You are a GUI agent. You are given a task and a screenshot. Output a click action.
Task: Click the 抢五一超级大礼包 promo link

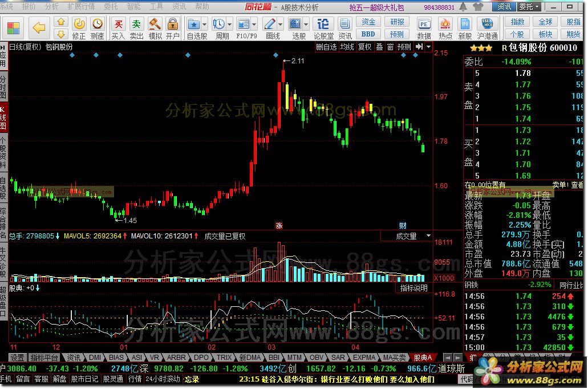tap(376, 7)
